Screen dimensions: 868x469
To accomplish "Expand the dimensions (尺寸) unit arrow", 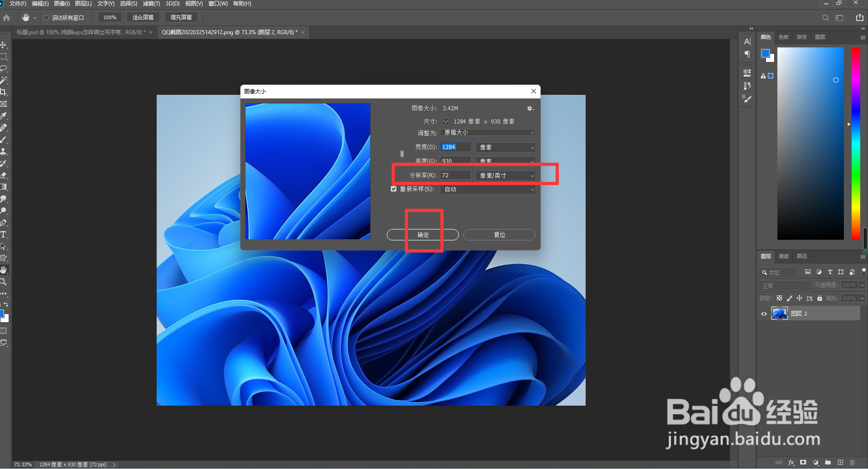I will pos(445,122).
